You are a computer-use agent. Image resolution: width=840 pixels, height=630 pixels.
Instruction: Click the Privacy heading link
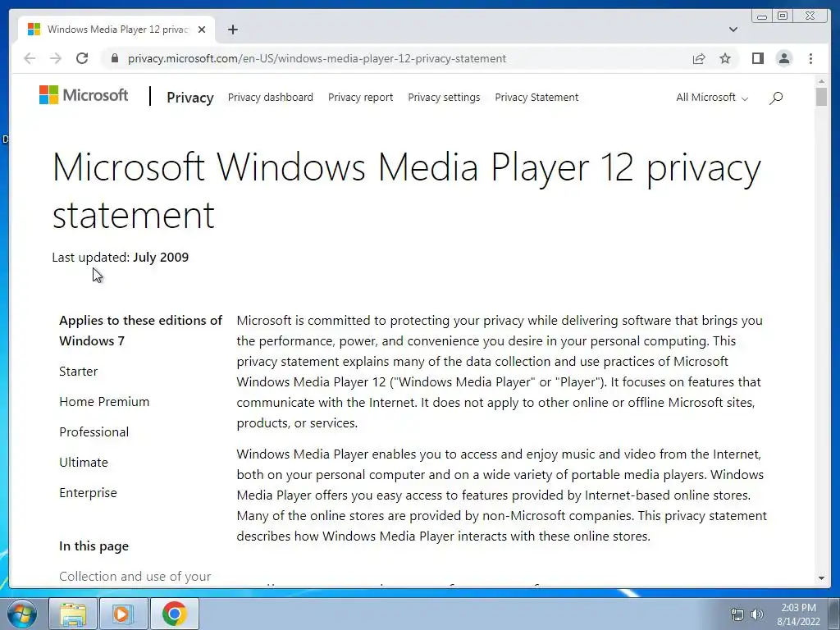click(190, 98)
